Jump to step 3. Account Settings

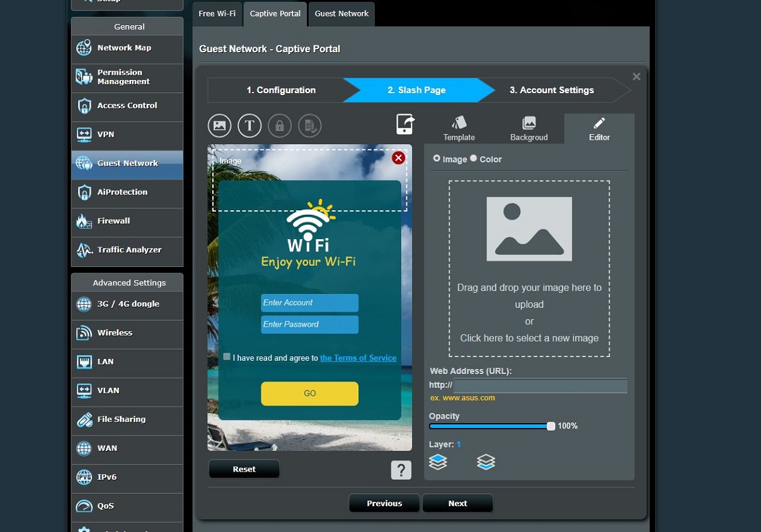click(x=552, y=90)
